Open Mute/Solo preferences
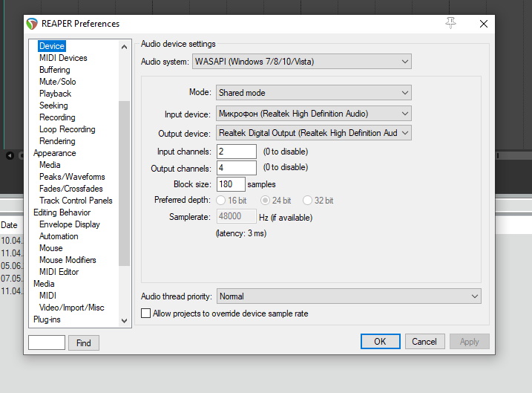The height and width of the screenshot is (393, 532). pyautogui.click(x=58, y=82)
